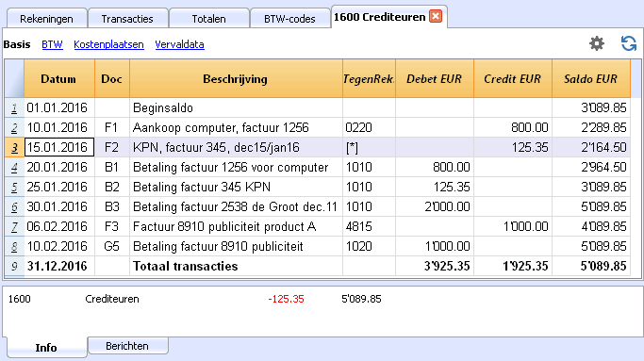Follow row number 5 link
The image size is (644, 361).
coord(14,187)
